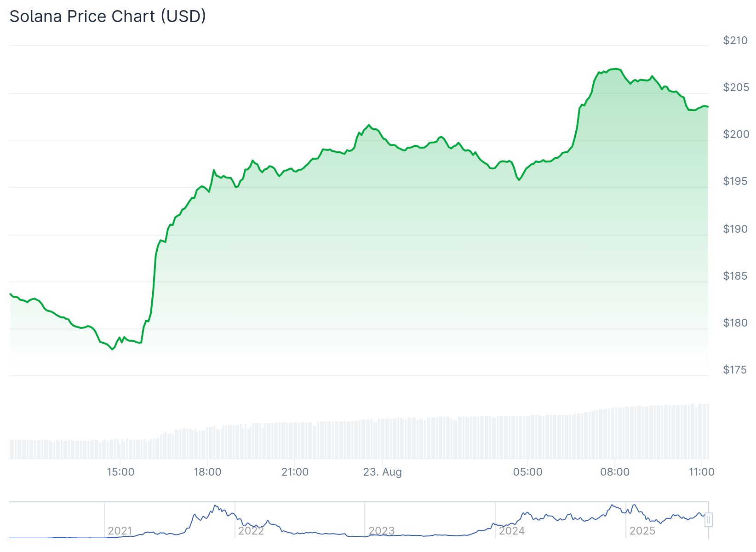756x552 pixels.
Task: Click the 18:00 time axis label
Action: point(207,472)
